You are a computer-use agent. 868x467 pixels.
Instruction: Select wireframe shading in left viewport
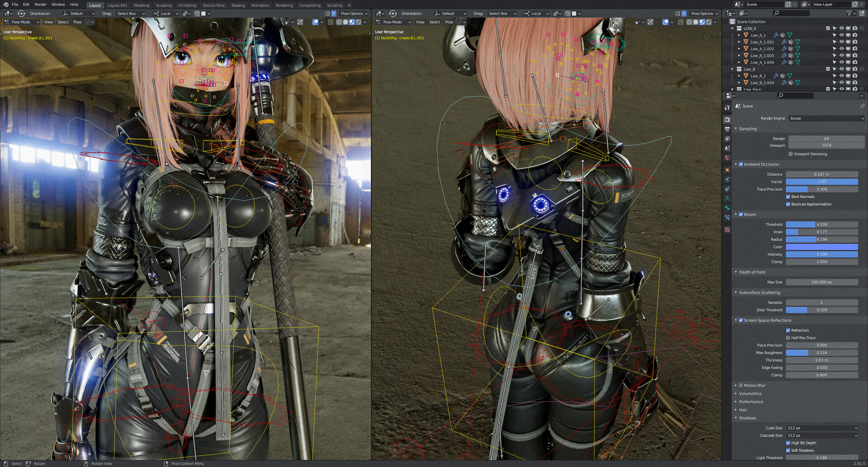point(339,22)
